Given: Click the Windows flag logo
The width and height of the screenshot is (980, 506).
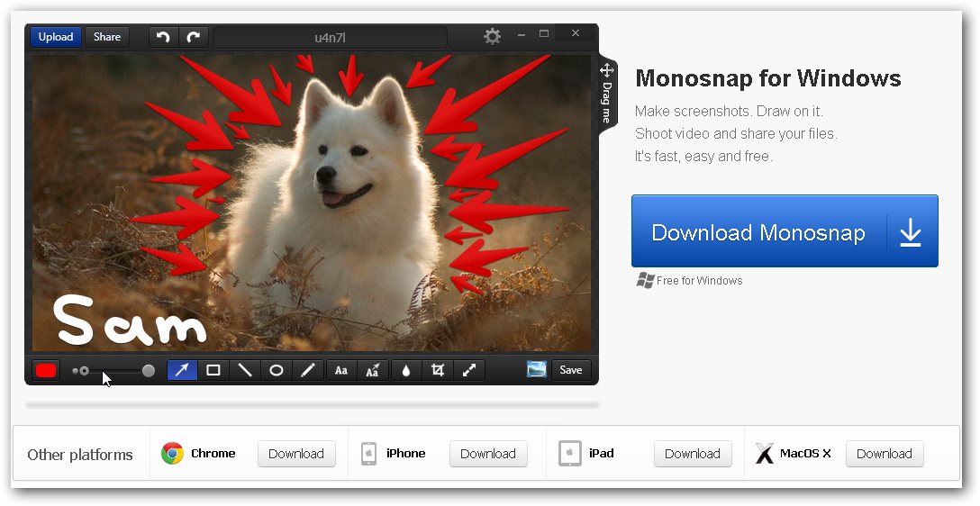Looking at the screenshot, I should [x=645, y=281].
